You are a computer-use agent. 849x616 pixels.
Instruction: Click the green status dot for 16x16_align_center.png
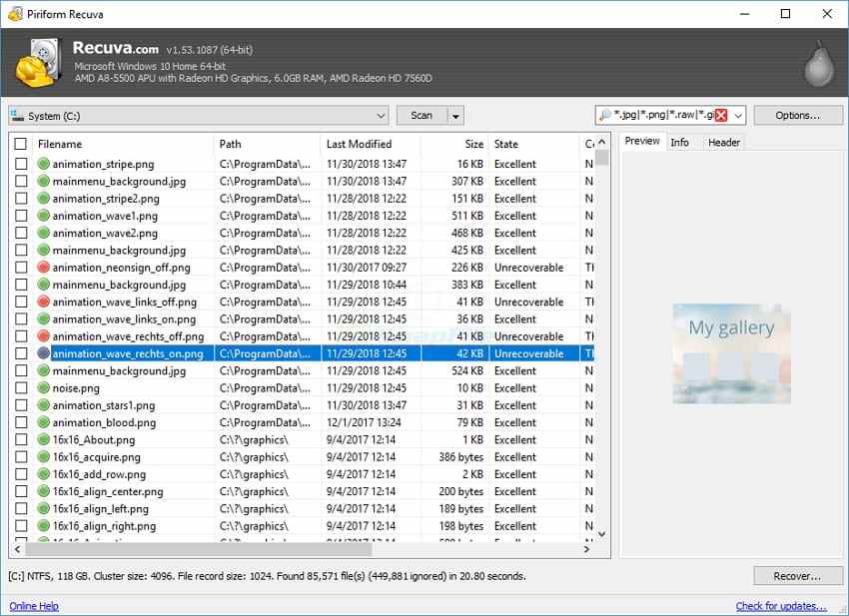tap(43, 491)
